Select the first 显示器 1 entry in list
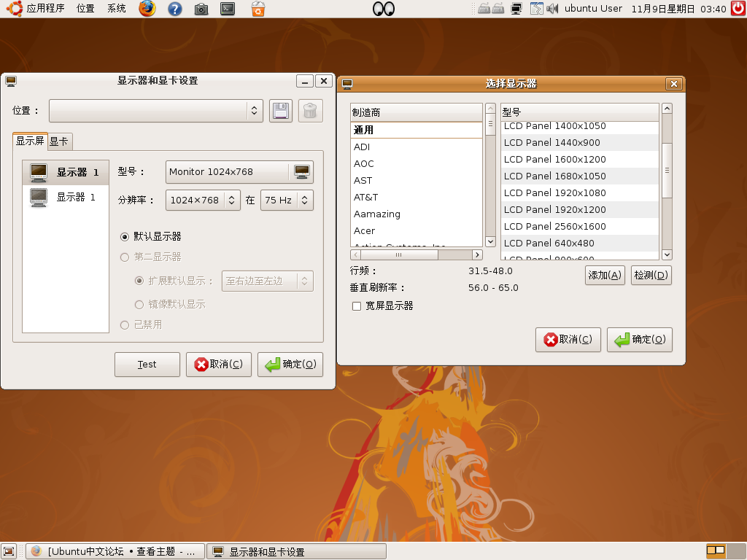 click(66, 172)
